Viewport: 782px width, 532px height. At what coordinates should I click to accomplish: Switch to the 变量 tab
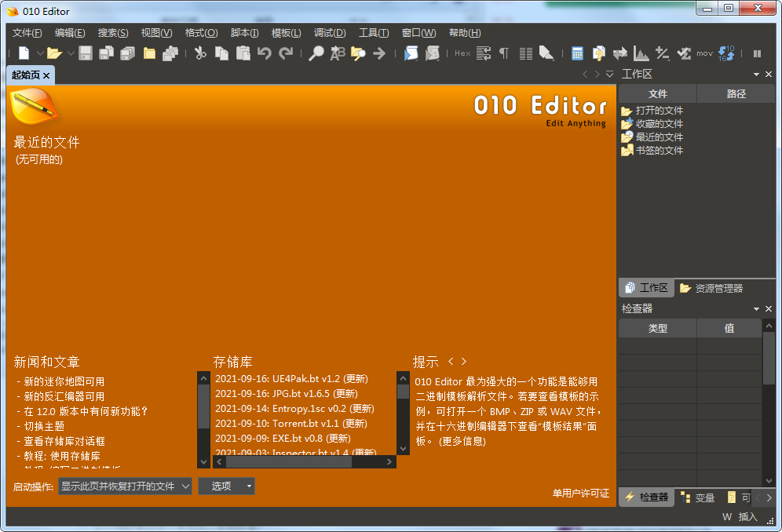coord(698,497)
